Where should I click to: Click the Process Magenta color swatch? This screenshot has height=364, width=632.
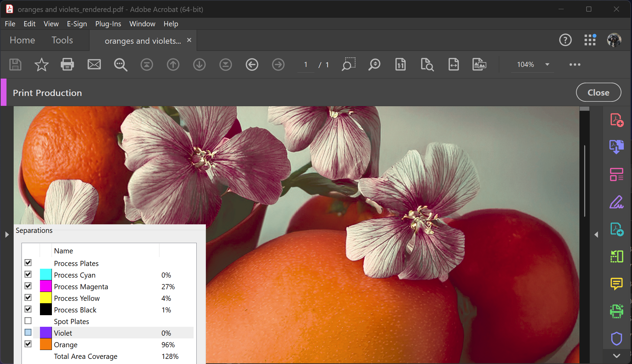(46, 286)
